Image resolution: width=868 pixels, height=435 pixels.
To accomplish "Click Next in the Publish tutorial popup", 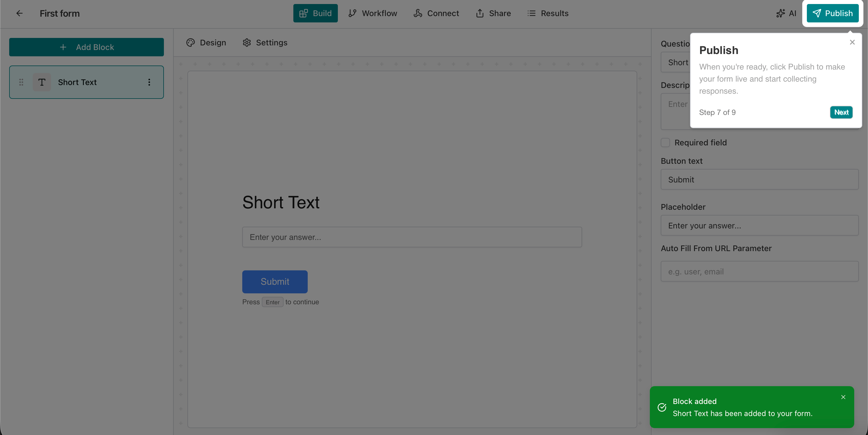I will 841,112.
